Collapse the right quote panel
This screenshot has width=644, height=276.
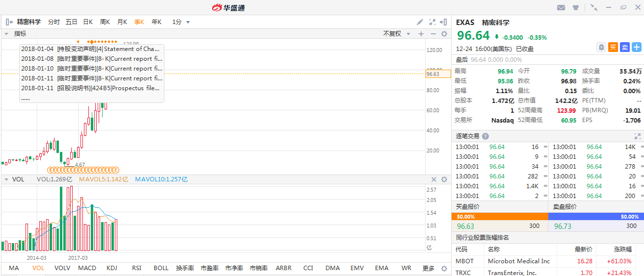pos(444,22)
